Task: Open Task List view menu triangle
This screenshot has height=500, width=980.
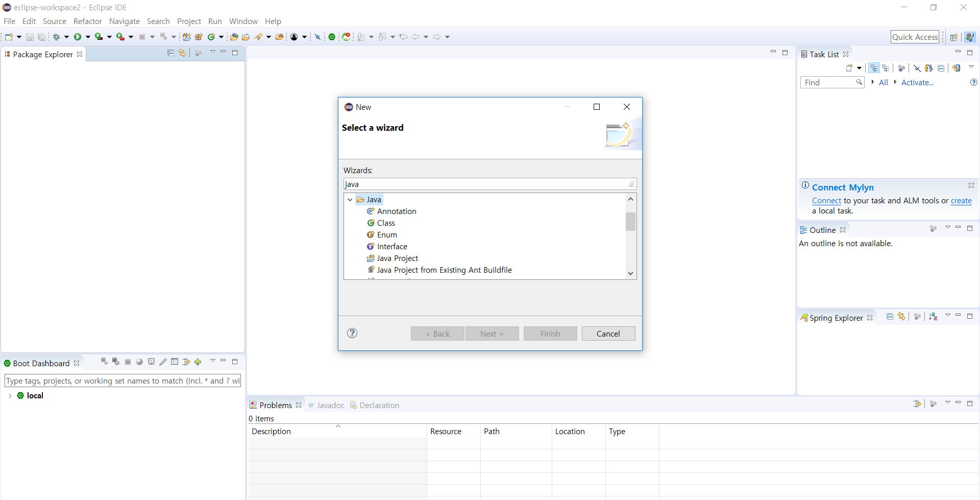Action: (x=971, y=67)
